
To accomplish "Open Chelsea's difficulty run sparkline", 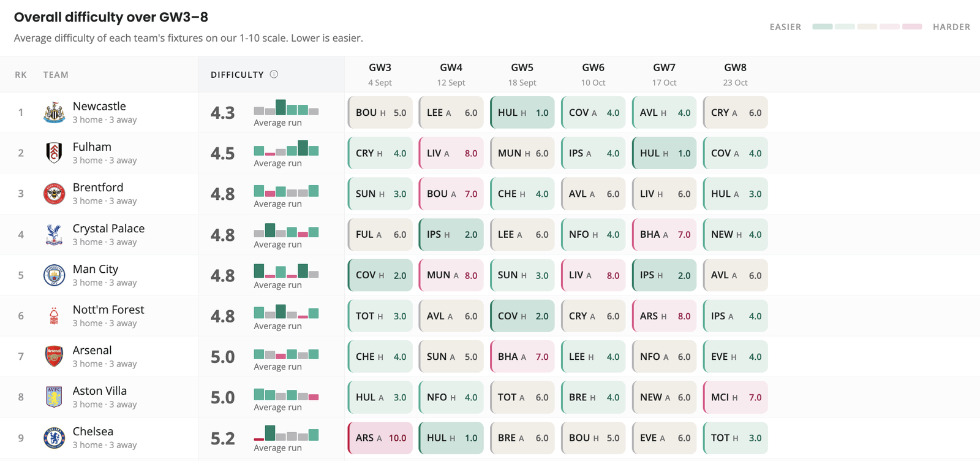I will (286, 433).
